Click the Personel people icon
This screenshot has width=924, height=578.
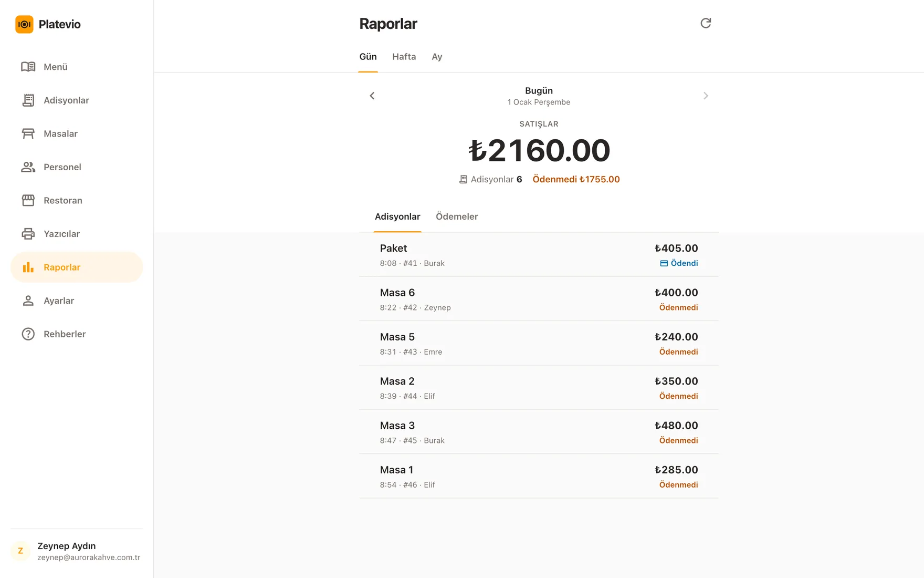(x=28, y=167)
